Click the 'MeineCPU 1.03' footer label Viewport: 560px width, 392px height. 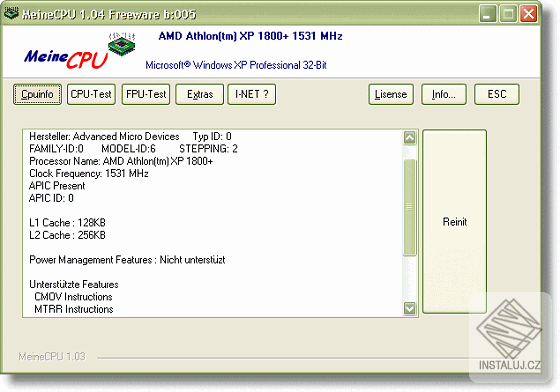coord(52,356)
